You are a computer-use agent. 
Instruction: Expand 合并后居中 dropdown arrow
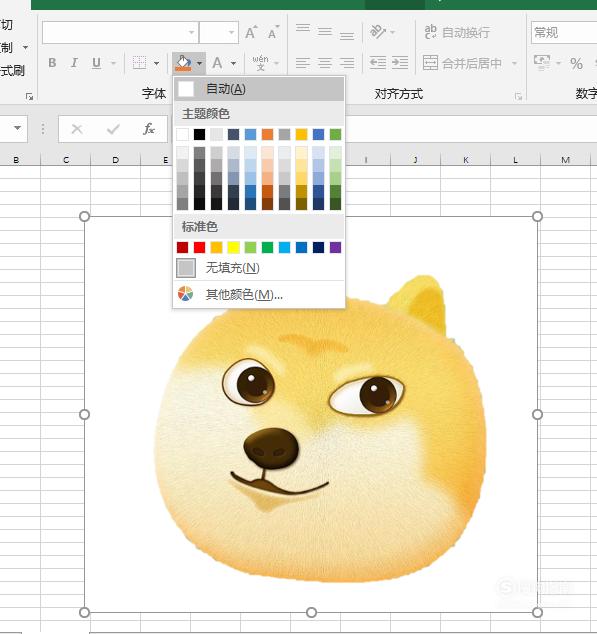point(514,63)
